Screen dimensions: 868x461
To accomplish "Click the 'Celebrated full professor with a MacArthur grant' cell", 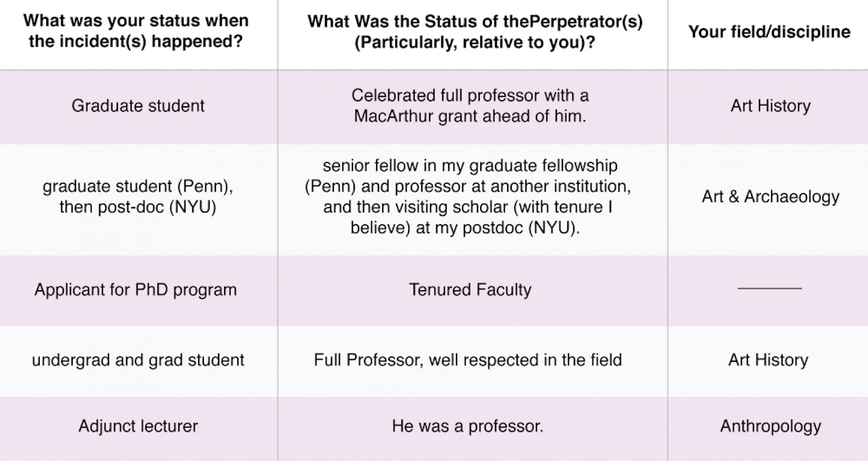I will tap(470, 106).
